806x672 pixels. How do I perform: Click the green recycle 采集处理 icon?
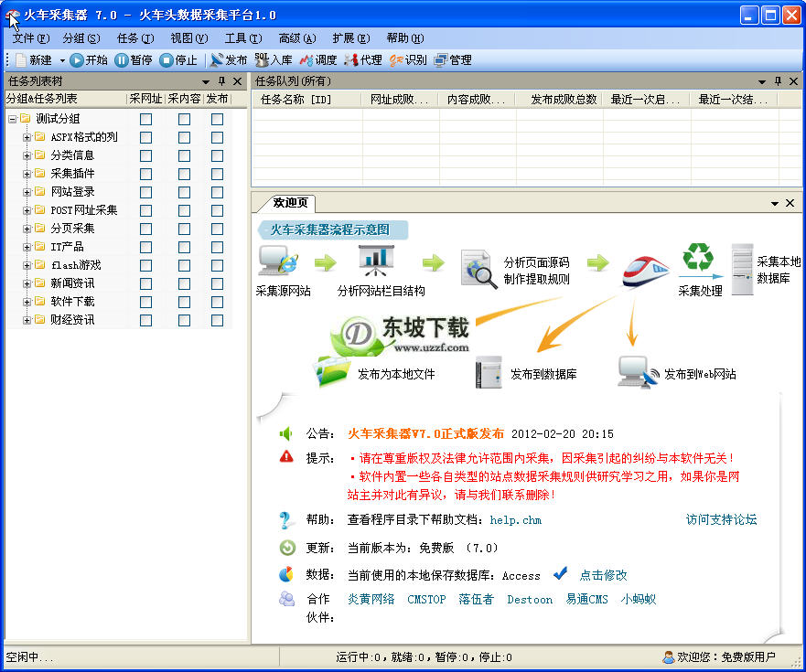click(x=697, y=257)
